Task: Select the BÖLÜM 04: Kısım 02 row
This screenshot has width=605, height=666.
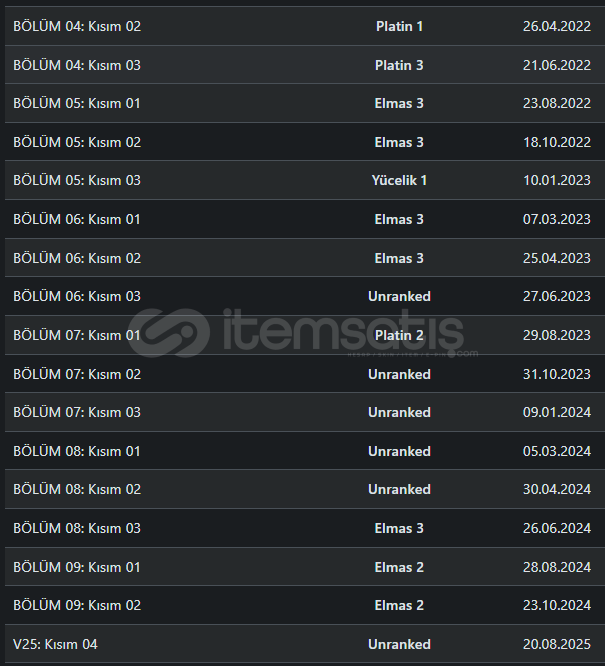Action: click(77, 26)
